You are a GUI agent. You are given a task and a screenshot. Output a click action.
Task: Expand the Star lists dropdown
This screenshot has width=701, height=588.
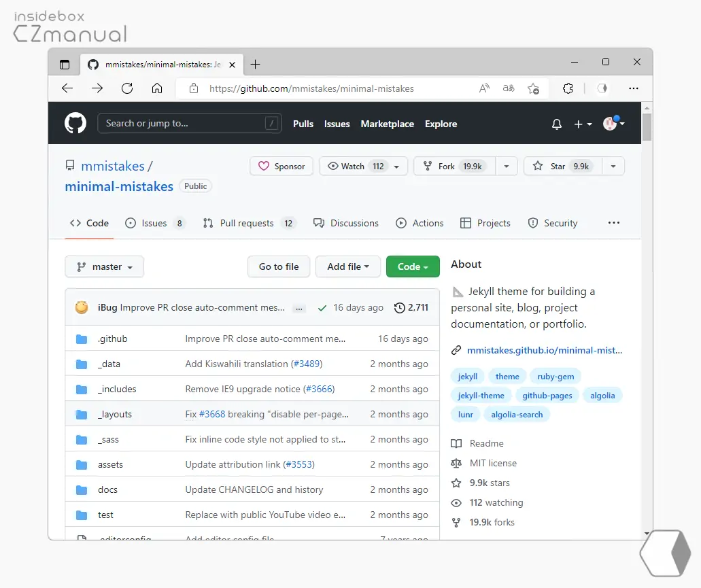(x=613, y=167)
